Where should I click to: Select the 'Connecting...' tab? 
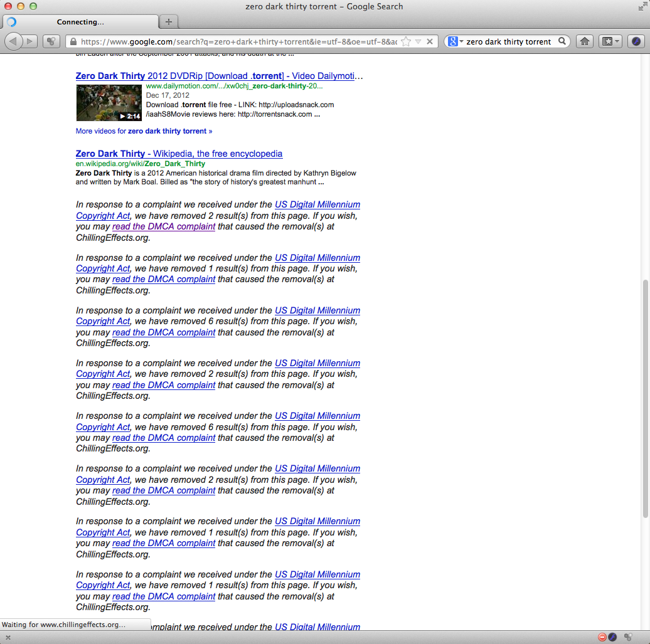point(80,22)
